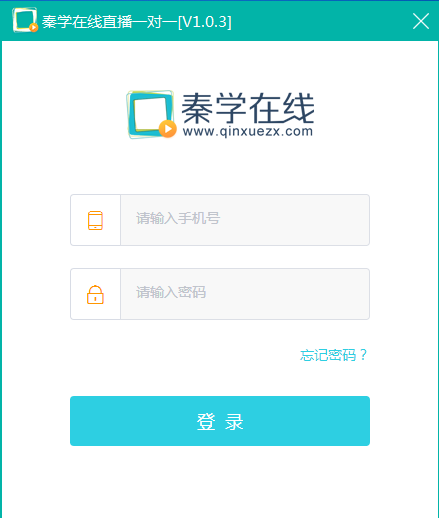Click the tiny orange play badge in title icon
This screenshot has height=518, width=439.
[33, 27]
